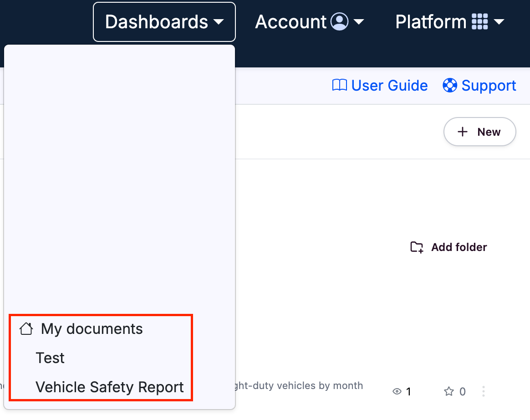Click the home icon beside My documents
Screen dimensions: 530x420
(26, 329)
